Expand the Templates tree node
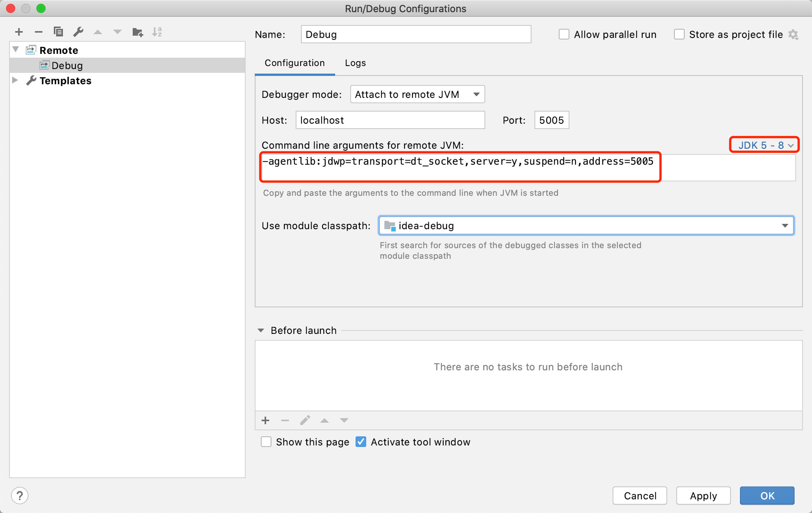The height and width of the screenshot is (513, 812). click(15, 80)
